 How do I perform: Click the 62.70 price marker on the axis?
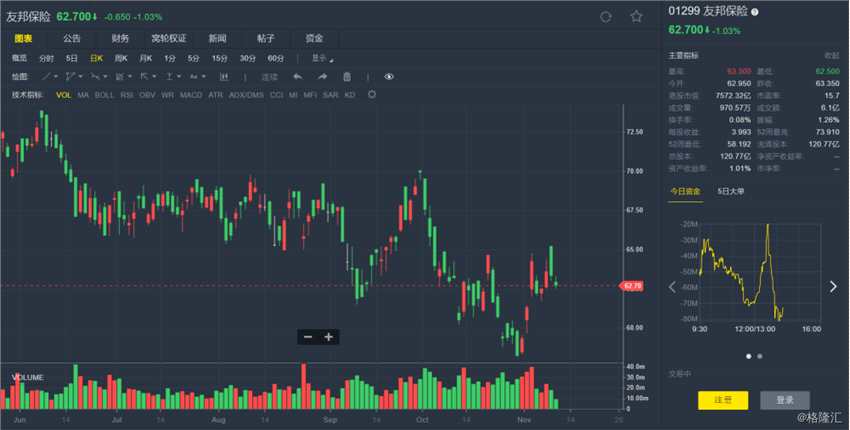[x=632, y=286]
